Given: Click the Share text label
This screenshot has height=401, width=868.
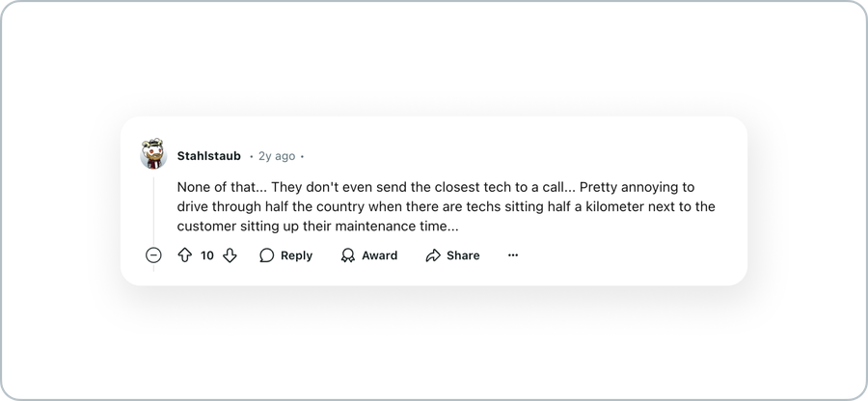Looking at the screenshot, I should click(x=463, y=255).
